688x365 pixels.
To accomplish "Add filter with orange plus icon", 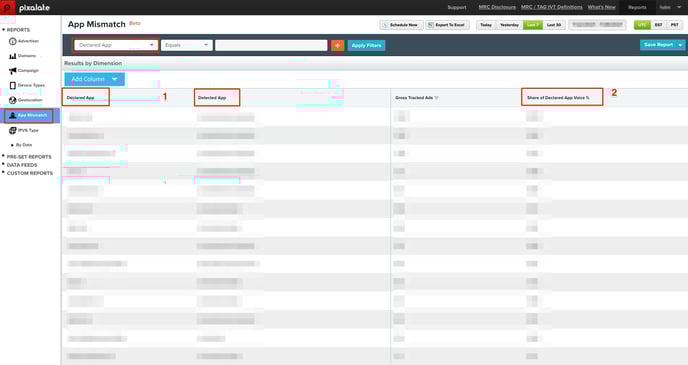I will point(337,45).
